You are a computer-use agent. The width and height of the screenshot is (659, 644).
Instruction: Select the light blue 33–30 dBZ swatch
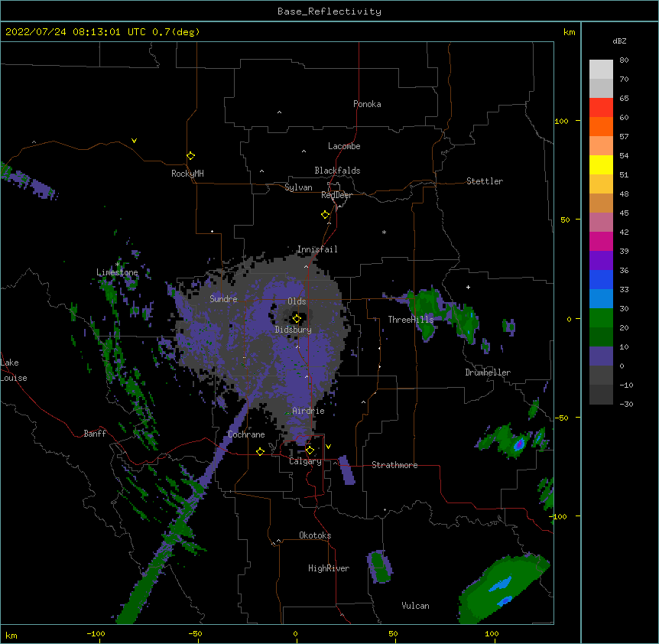[601, 299]
